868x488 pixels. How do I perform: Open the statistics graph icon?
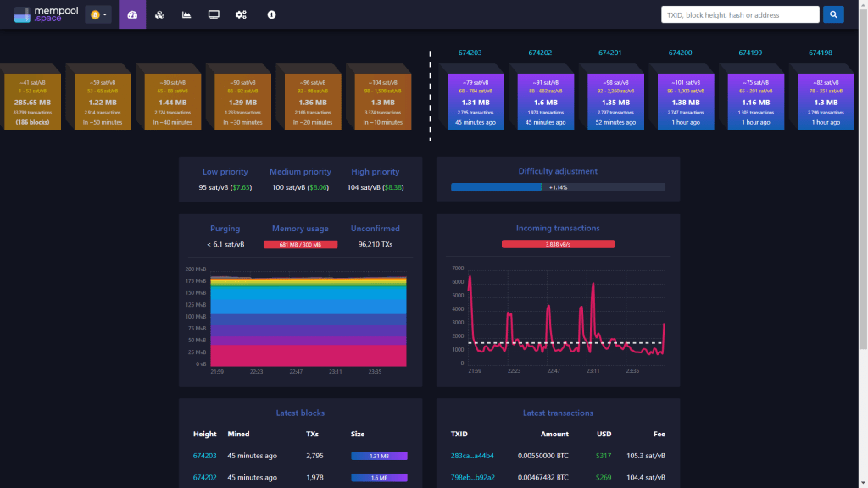(186, 14)
